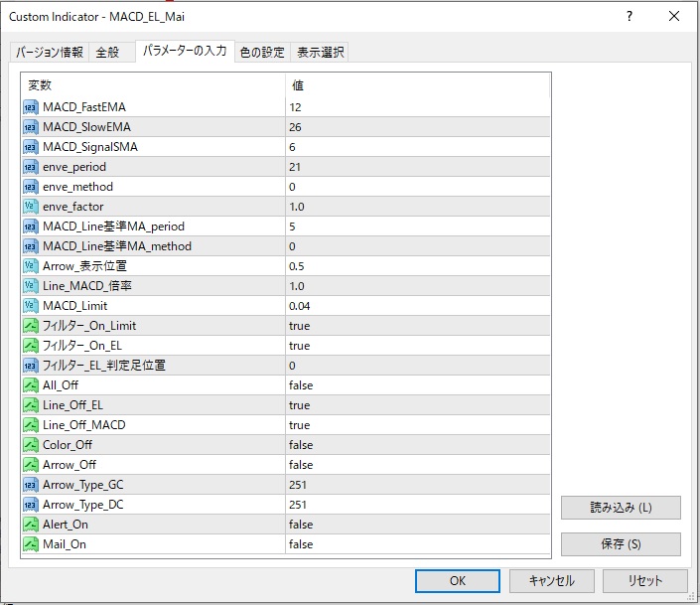Image resolution: width=700 pixels, height=605 pixels.
Task: Click the boolean icon beside Color_Off
Action: [31, 445]
